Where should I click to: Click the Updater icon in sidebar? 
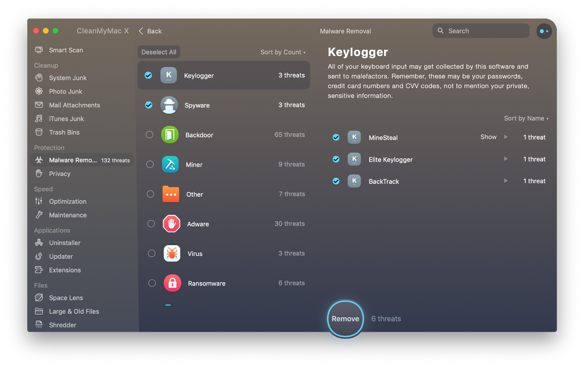tap(39, 256)
